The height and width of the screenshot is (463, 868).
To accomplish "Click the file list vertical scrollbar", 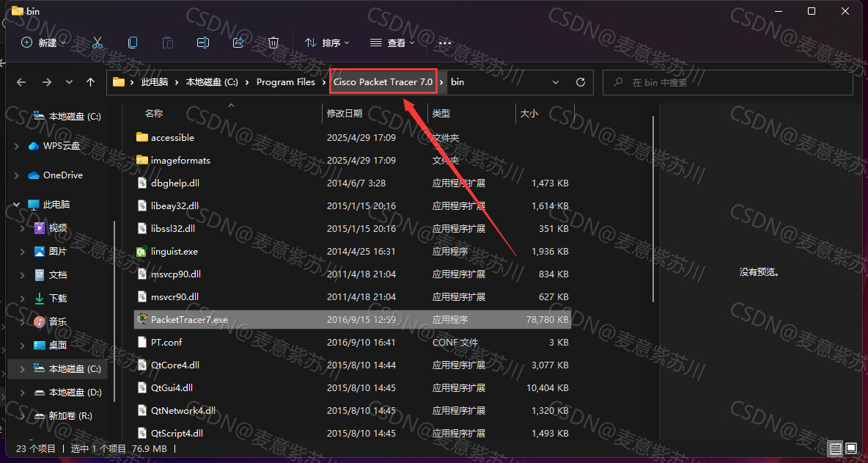I will (x=653, y=209).
